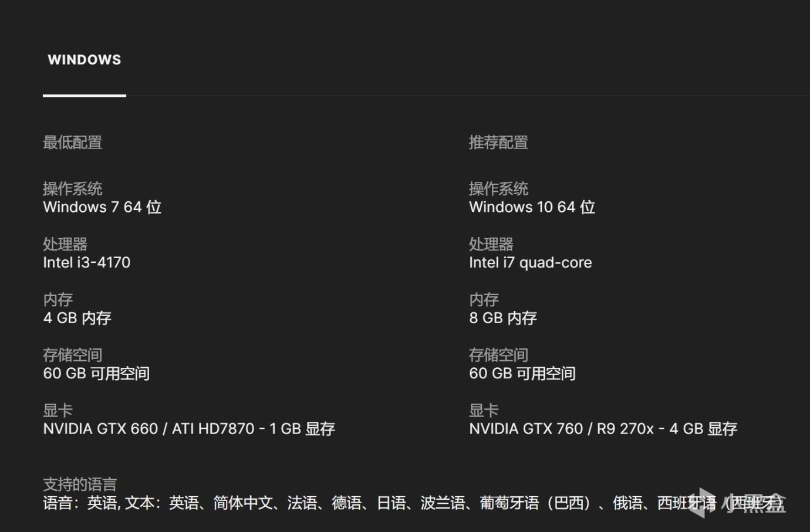The height and width of the screenshot is (532, 810).
Task: Click 60 GB 可用空间 under 最低配置
Action: [x=97, y=374]
